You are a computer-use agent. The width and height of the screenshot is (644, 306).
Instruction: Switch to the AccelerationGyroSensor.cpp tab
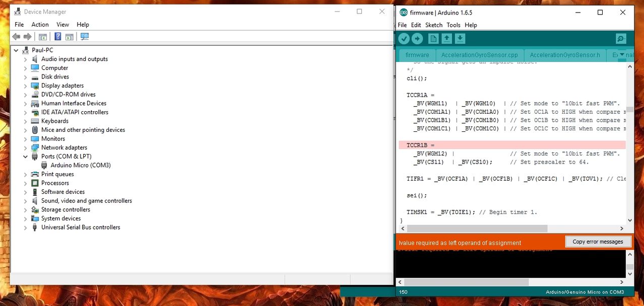[x=479, y=55]
